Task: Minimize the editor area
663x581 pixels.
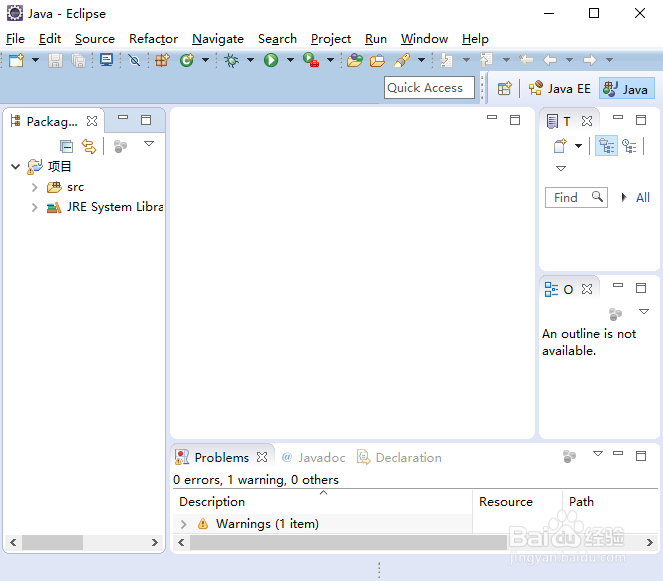Action: [492, 118]
